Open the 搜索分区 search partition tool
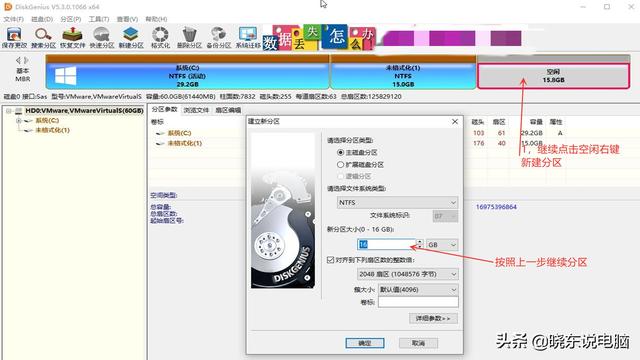Viewport: 640px width, 360px height. [x=43, y=38]
